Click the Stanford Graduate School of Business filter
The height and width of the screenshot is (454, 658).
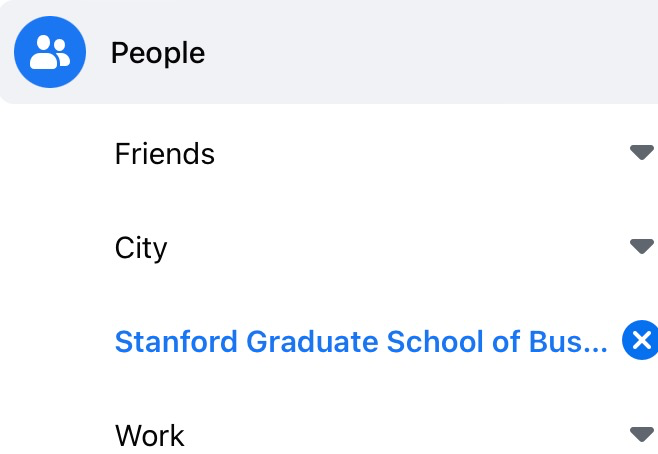361,341
